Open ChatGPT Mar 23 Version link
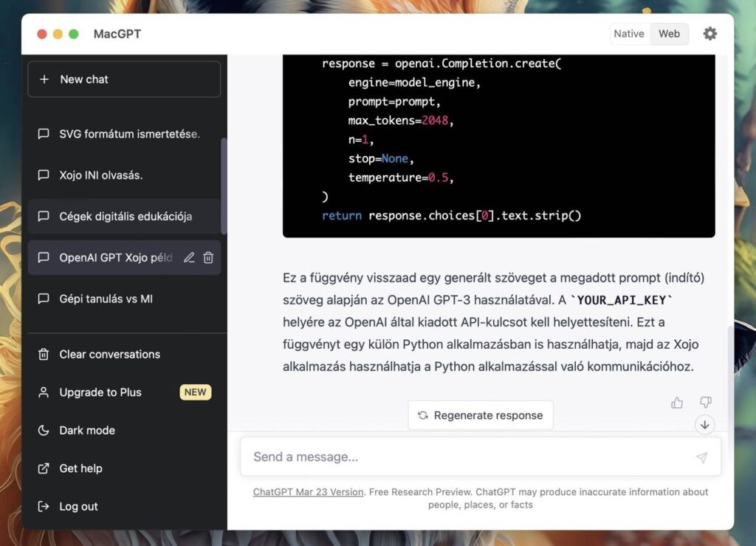 tap(308, 492)
